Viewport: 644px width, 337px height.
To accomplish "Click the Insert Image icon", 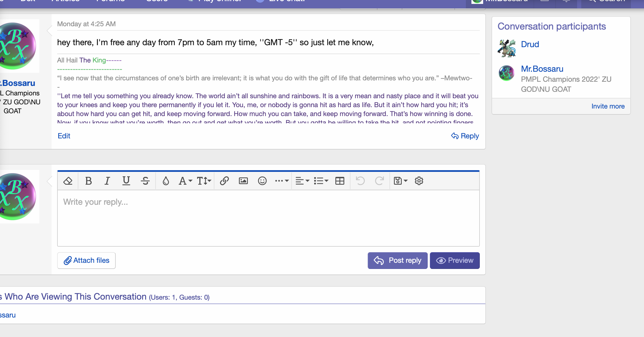I will tap(243, 181).
